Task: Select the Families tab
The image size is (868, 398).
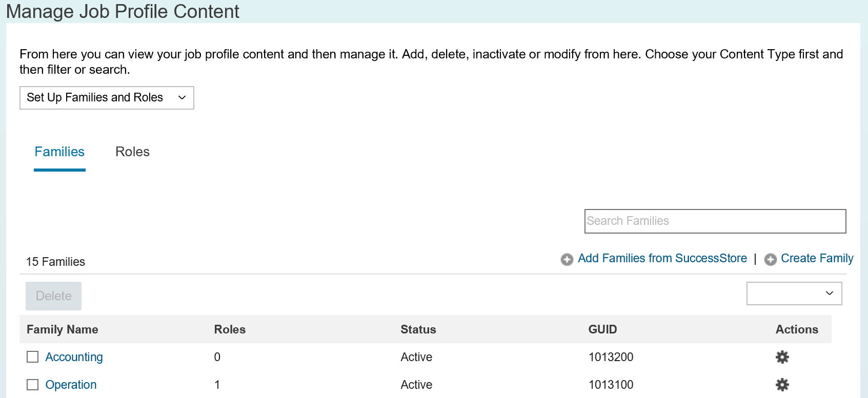Action: [59, 152]
